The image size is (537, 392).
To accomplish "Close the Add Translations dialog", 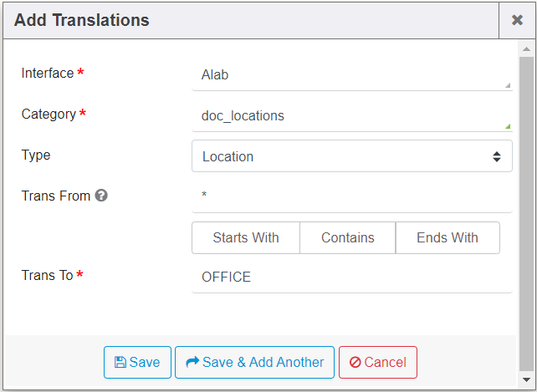I will 517,20.
